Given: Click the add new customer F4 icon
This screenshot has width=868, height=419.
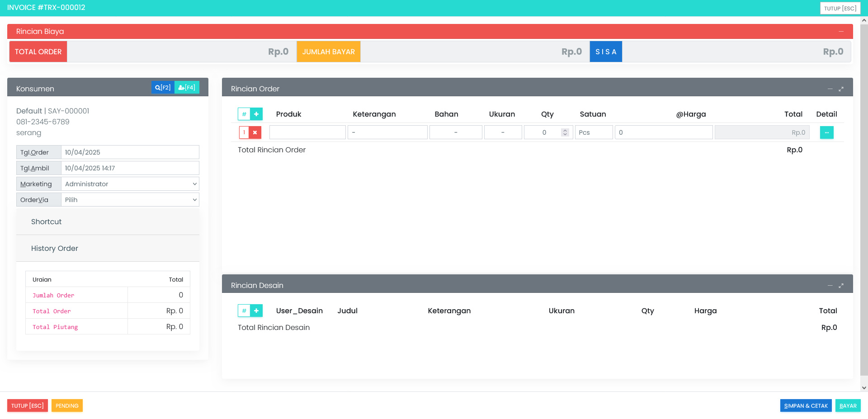Looking at the screenshot, I should pyautogui.click(x=187, y=88).
